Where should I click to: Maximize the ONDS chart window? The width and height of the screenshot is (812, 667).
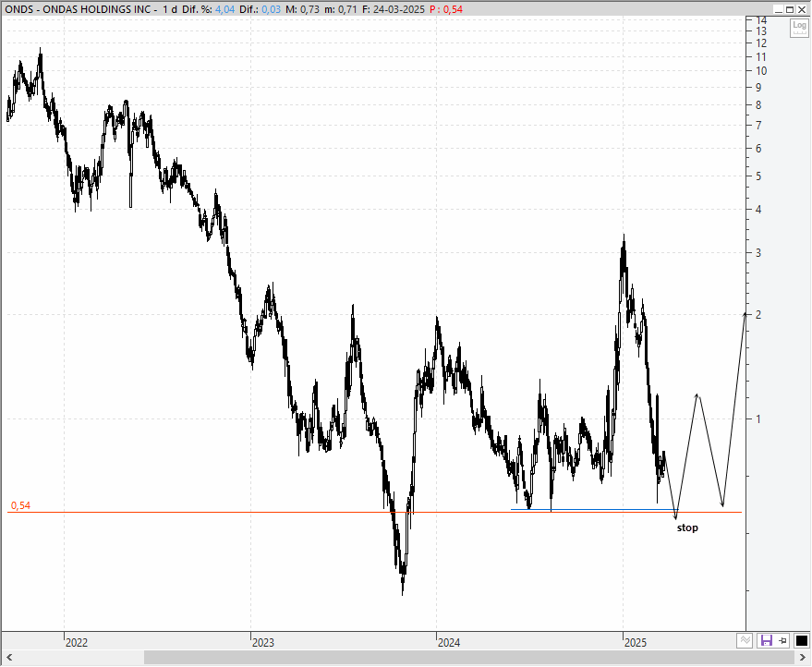click(x=790, y=9)
